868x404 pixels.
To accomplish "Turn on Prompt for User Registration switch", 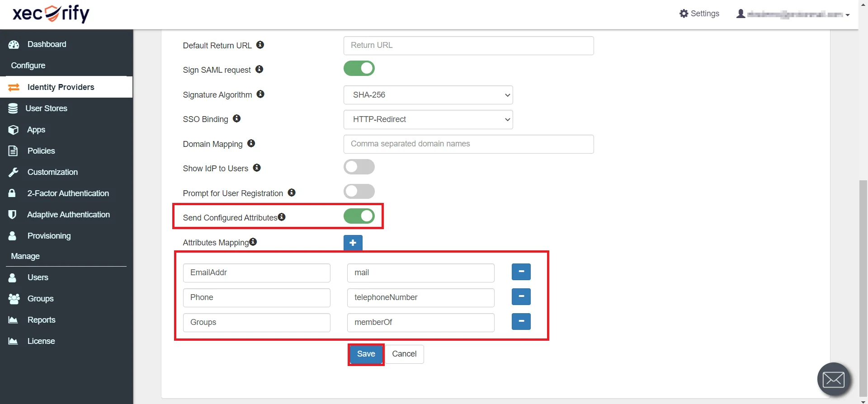I will tap(359, 192).
